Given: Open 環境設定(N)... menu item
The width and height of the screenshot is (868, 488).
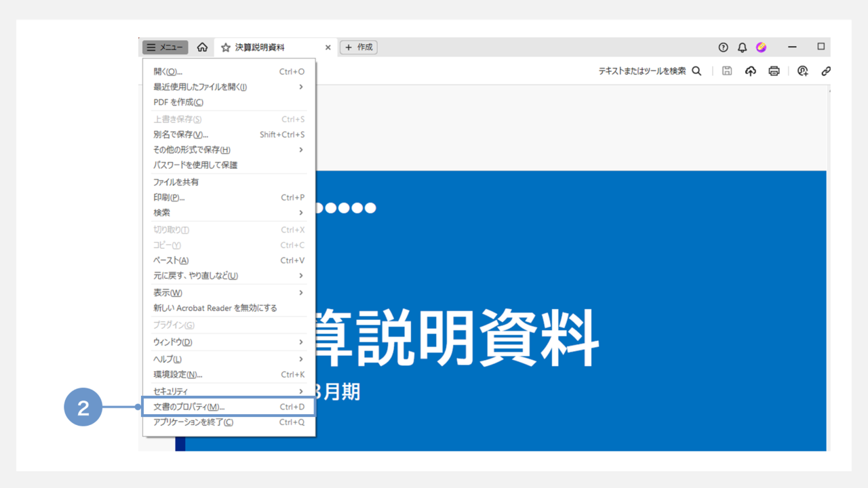Looking at the screenshot, I should tap(229, 375).
